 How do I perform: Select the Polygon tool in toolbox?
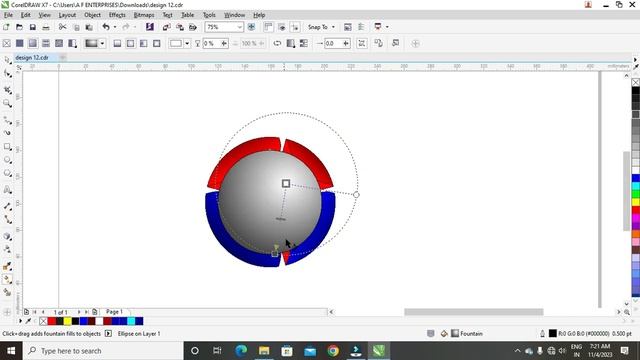(7, 173)
